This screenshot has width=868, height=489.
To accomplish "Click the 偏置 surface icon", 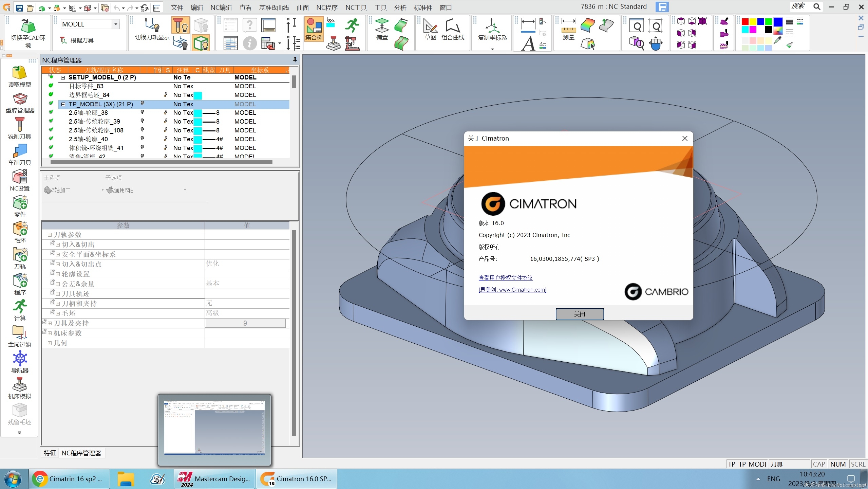I will point(382,29).
